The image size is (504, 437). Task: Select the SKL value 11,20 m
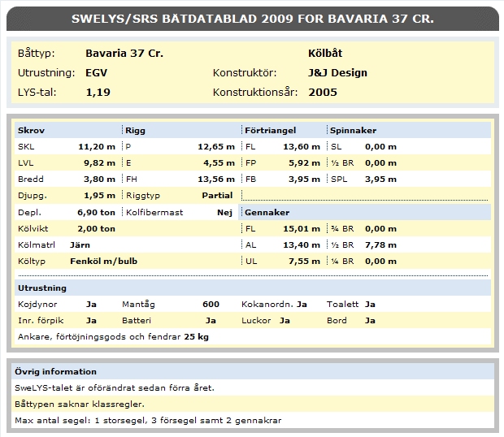click(x=97, y=147)
